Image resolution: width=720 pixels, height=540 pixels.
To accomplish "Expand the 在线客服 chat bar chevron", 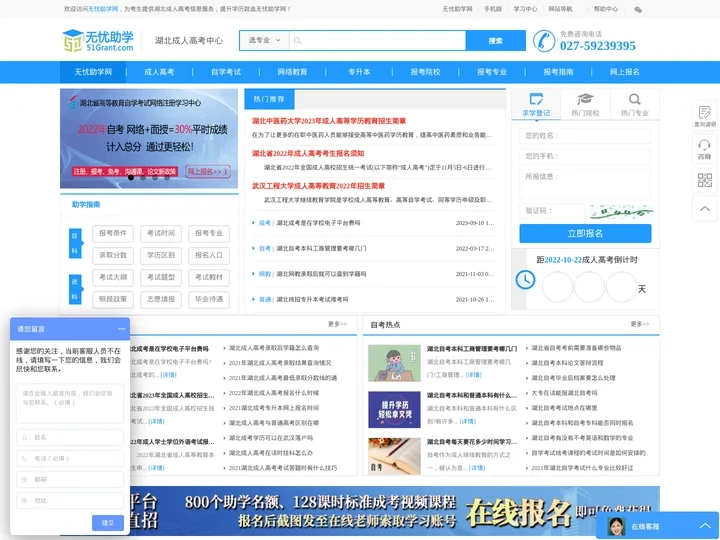I will [705, 526].
